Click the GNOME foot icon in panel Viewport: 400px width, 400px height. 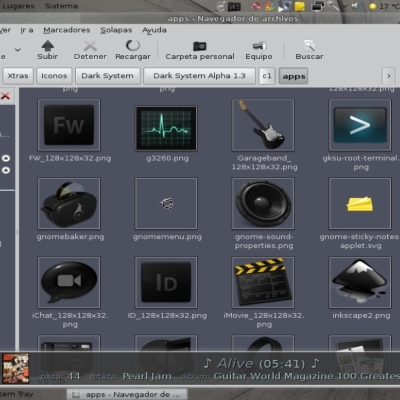(221, 6)
